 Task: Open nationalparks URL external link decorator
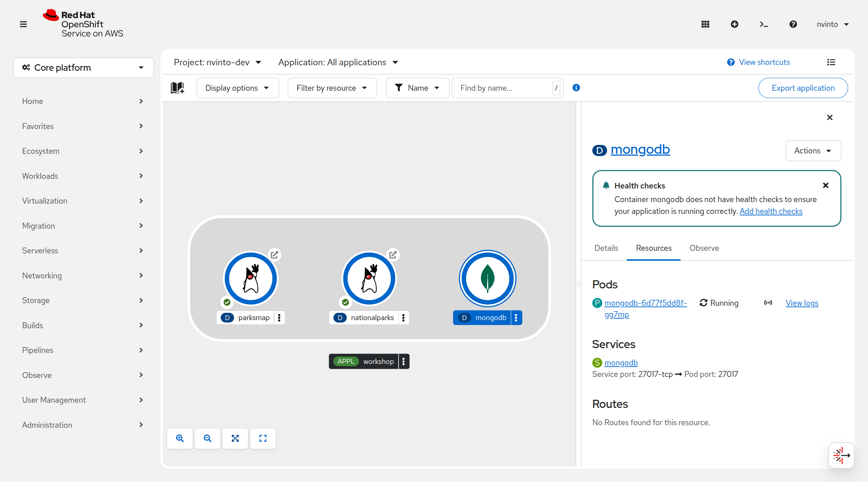[x=393, y=255]
